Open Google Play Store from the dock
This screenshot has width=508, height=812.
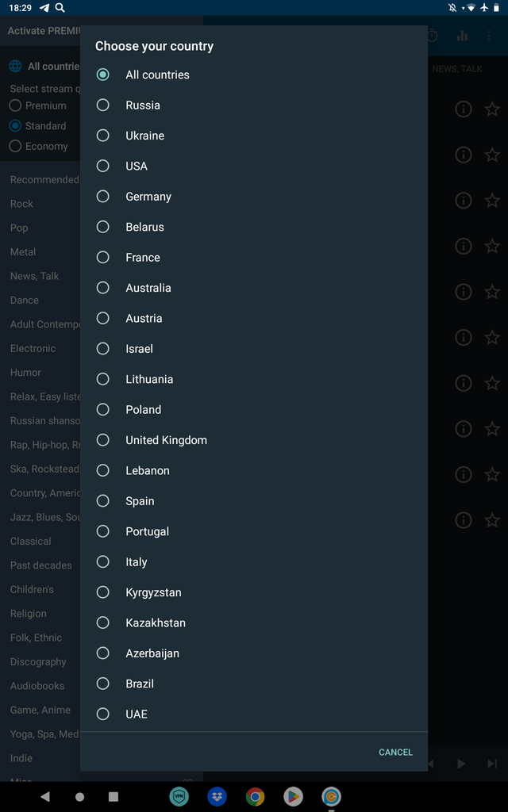[x=293, y=796]
